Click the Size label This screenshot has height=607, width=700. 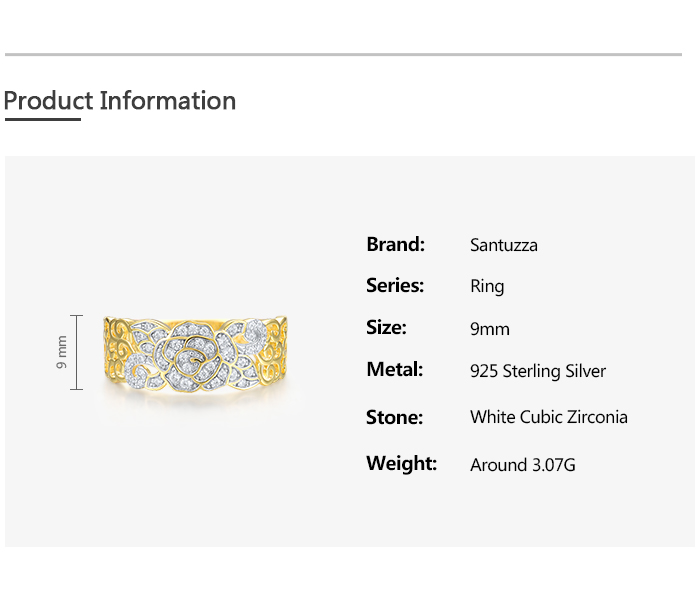pyautogui.click(x=386, y=328)
